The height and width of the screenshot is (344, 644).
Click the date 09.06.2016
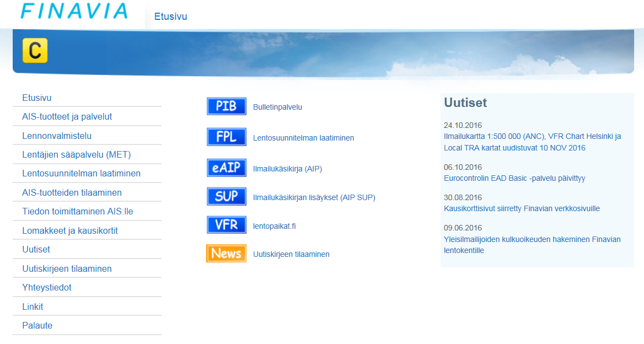463,228
